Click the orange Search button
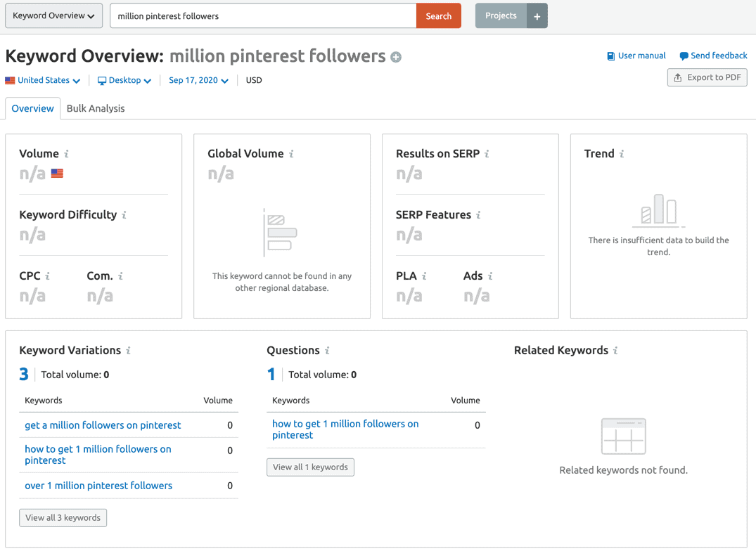This screenshot has width=756, height=551. 439,16
